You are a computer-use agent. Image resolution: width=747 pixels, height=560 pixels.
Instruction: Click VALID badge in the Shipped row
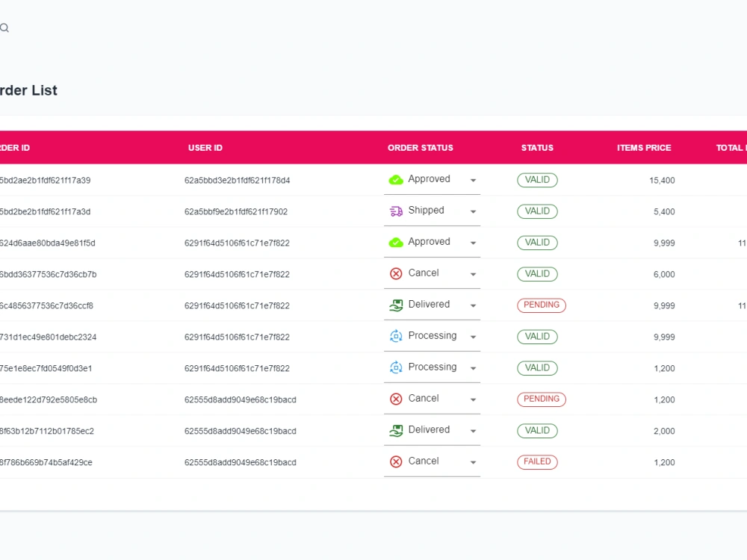537,211
